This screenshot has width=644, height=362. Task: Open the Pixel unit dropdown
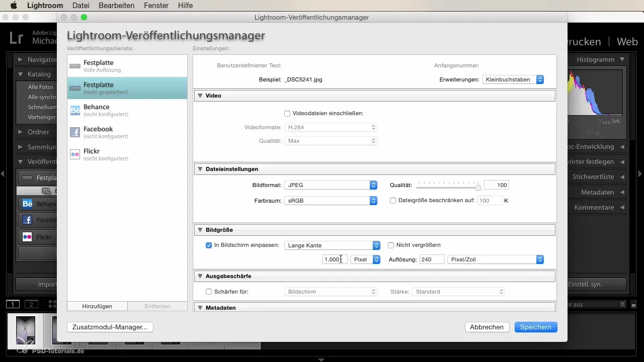[x=365, y=259]
